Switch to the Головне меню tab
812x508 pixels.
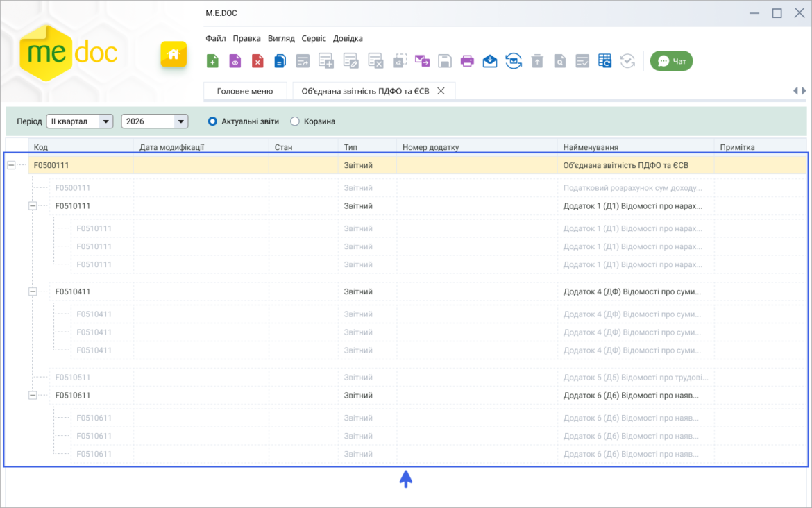click(245, 91)
